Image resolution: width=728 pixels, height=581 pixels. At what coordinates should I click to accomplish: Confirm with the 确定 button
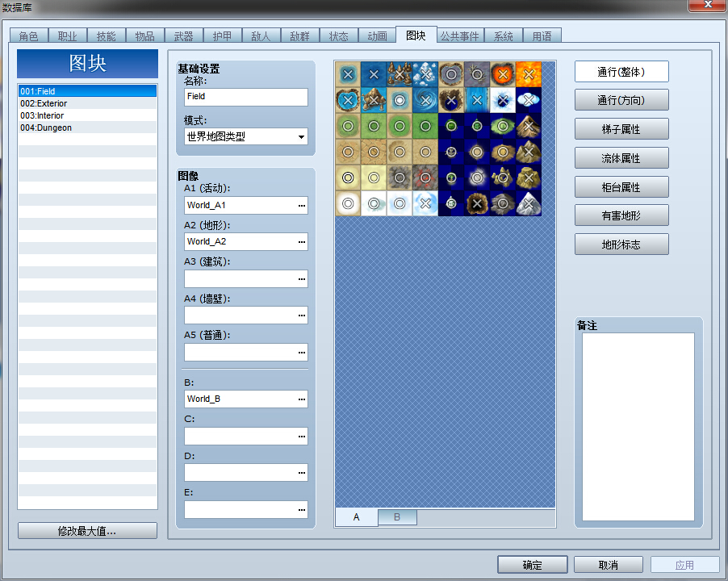point(533,565)
